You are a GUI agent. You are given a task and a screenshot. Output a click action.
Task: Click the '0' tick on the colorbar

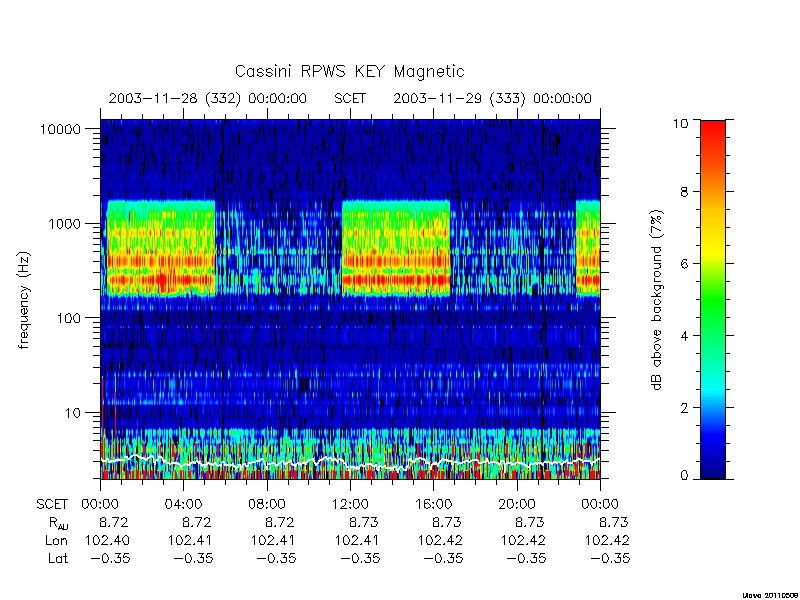tap(685, 476)
